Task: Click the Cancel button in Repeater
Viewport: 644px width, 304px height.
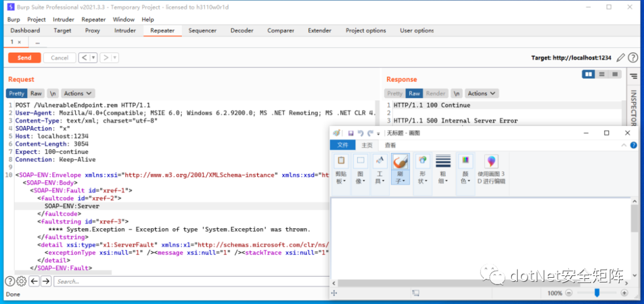Action: [60, 57]
